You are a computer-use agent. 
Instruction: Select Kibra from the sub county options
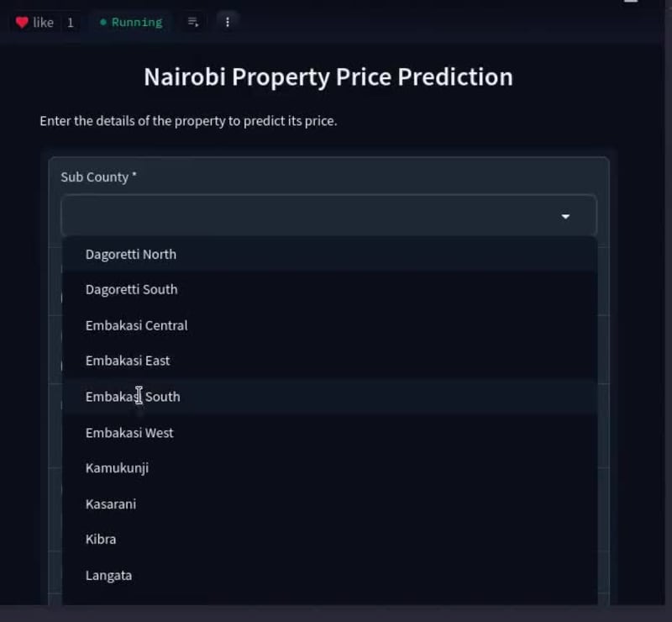click(101, 539)
